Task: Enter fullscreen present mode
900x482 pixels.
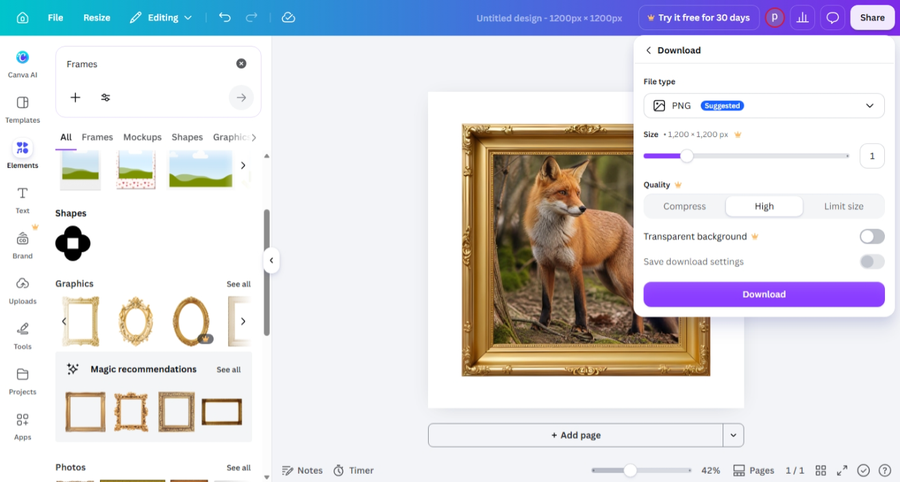Action: [x=842, y=471]
